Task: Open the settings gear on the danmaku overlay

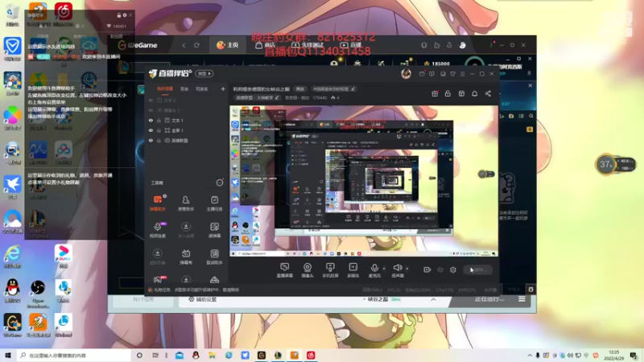Action: [x=125, y=15]
